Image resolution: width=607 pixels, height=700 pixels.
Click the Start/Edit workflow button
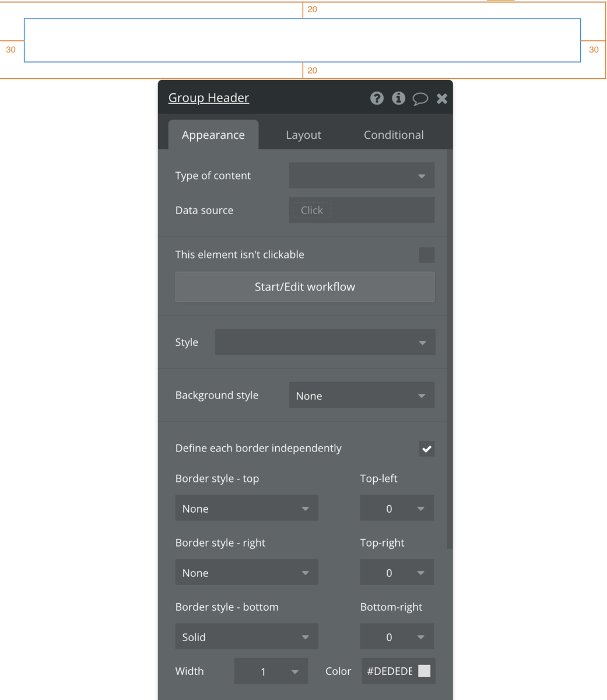(305, 287)
